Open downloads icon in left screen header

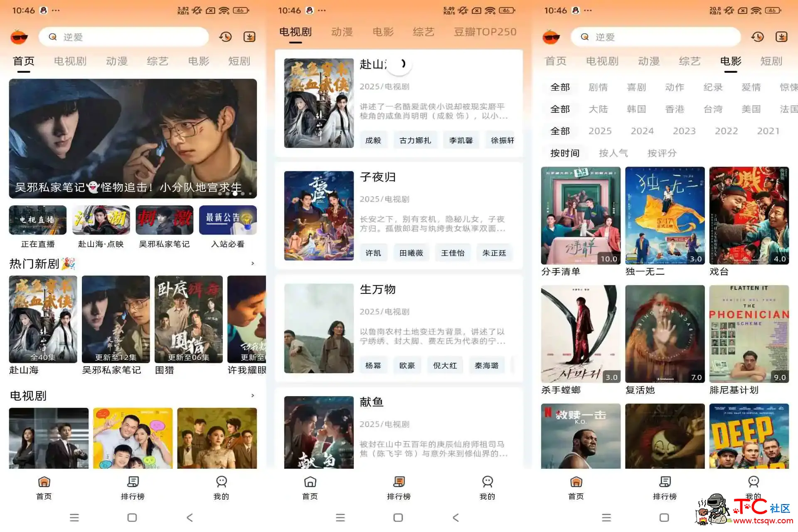(x=249, y=37)
